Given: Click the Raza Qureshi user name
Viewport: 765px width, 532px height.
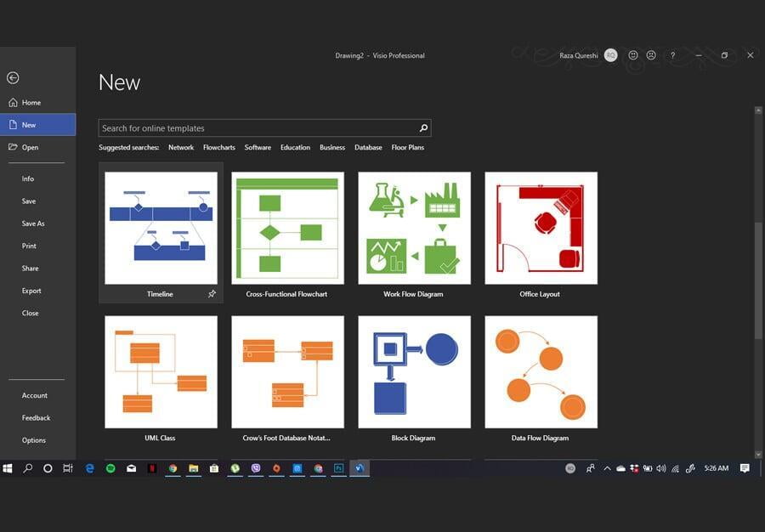Looking at the screenshot, I should [579, 55].
